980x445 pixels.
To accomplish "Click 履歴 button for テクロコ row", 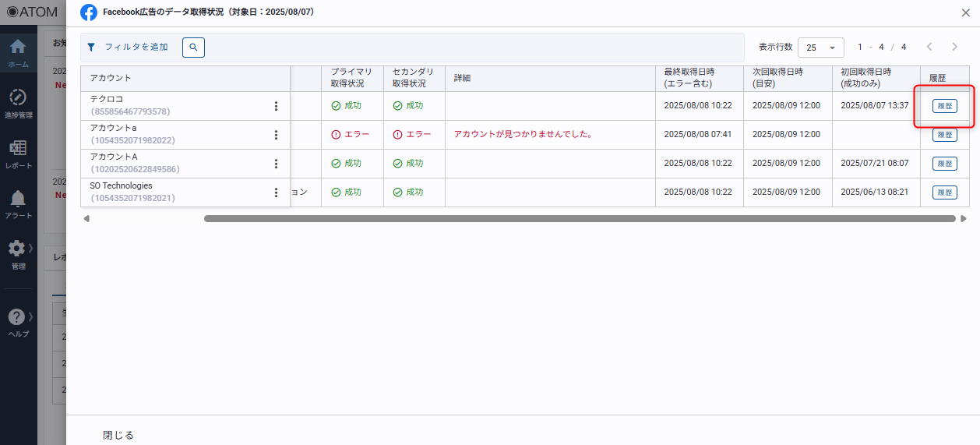I will tap(944, 106).
